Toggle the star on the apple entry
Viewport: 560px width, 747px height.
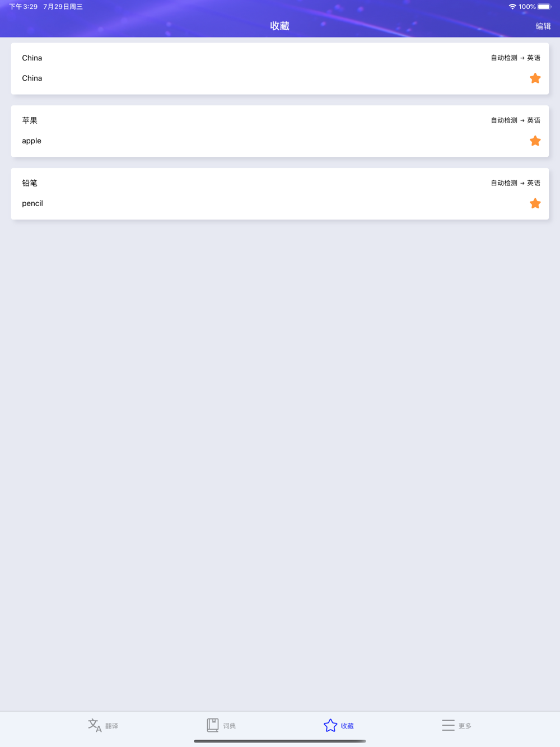(535, 141)
